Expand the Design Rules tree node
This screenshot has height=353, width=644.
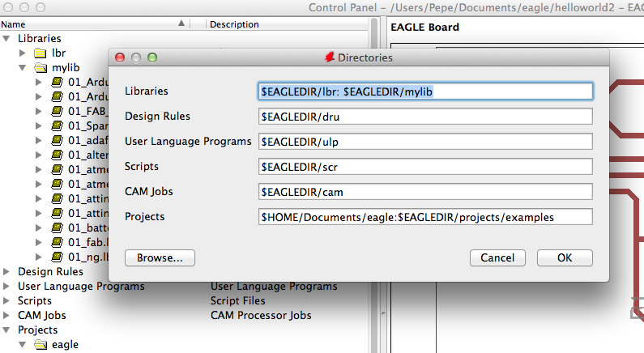click(x=6, y=271)
